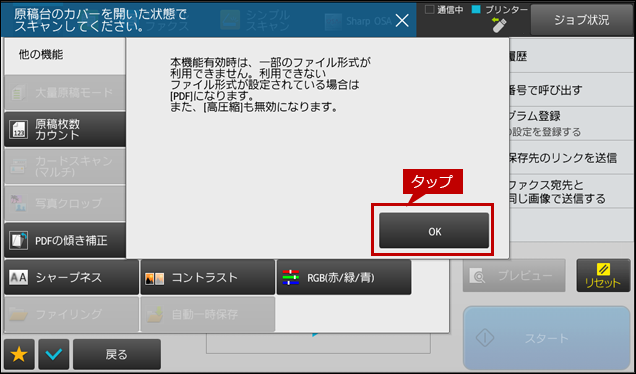
Task: Click the 自動一時保存 folder download icon
Action: tap(155, 314)
